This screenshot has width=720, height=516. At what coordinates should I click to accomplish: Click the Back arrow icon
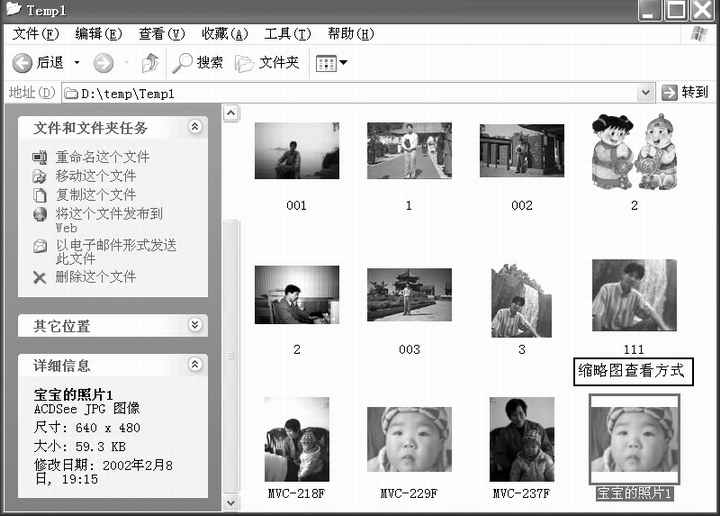click(22, 63)
